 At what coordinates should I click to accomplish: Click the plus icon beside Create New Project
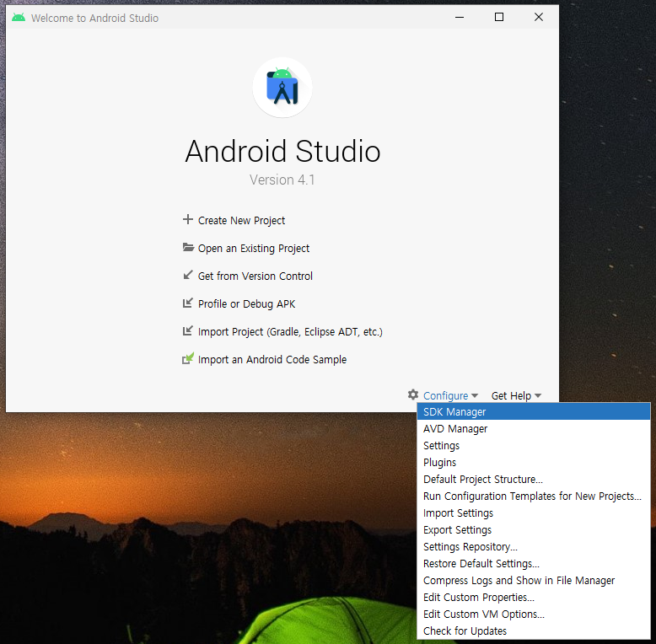pos(188,219)
